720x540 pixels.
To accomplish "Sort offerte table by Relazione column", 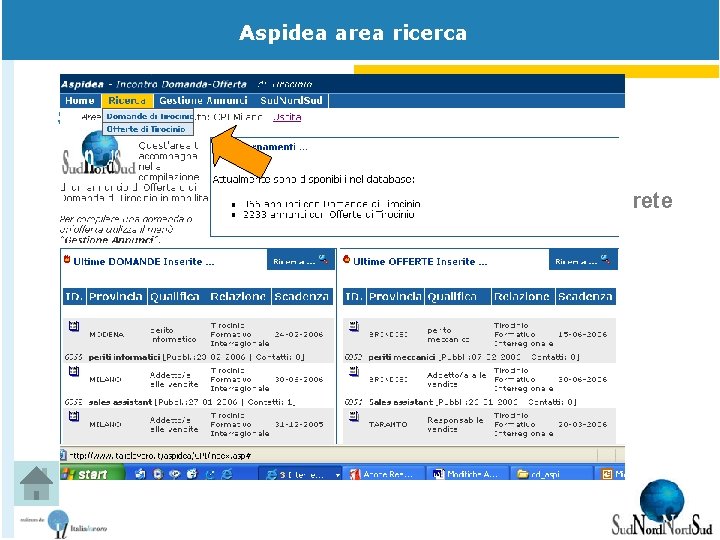I will point(522,297).
